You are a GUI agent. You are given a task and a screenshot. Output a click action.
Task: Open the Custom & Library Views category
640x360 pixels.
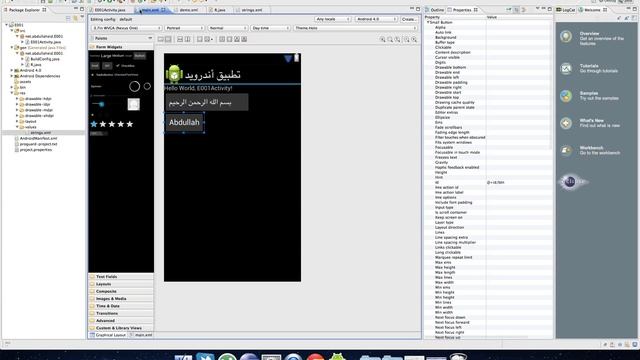pyautogui.click(x=121, y=328)
